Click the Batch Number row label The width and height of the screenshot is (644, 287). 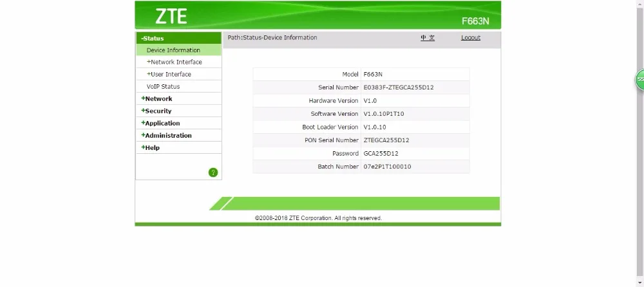(338, 167)
